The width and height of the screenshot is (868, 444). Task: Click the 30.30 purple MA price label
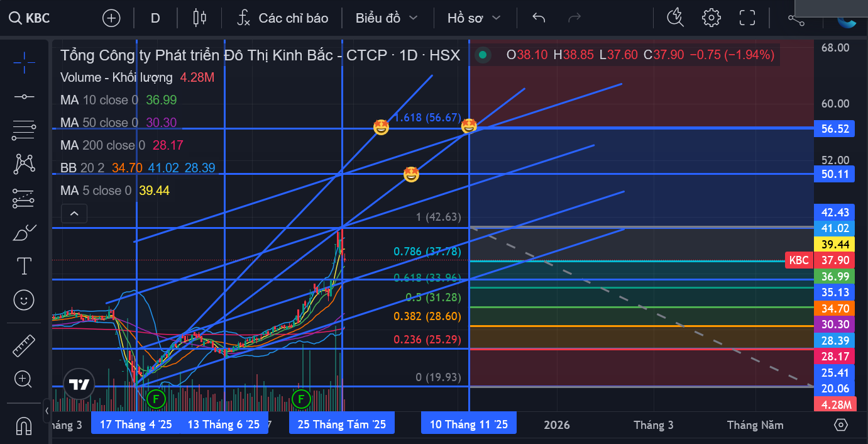coord(835,325)
